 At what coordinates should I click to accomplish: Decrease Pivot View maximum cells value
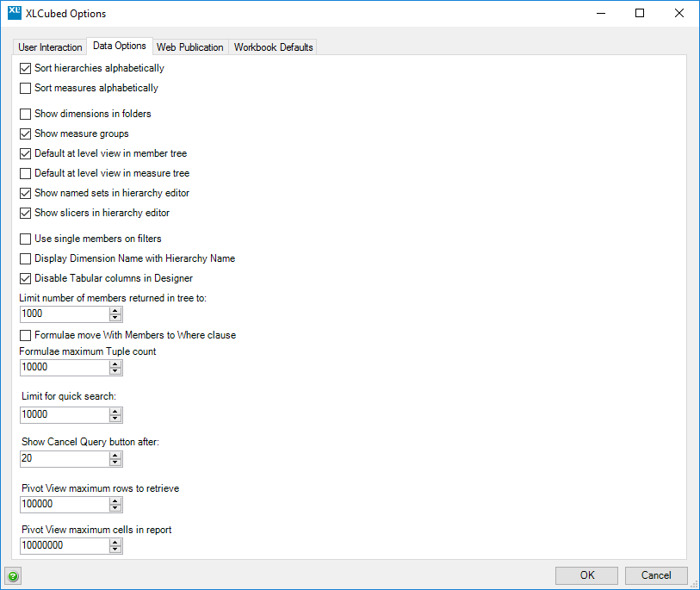pyautogui.click(x=115, y=550)
